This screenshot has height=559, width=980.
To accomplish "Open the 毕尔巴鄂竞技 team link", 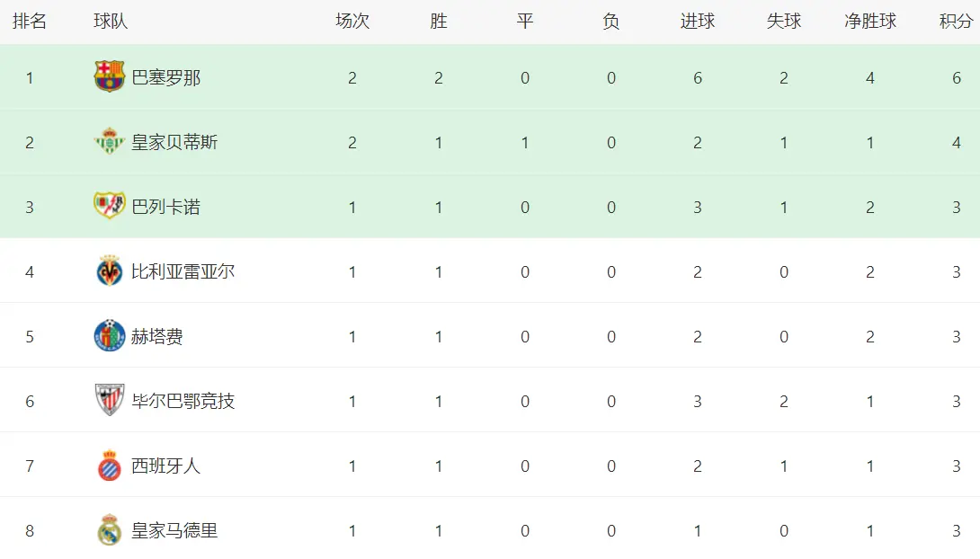I will [x=183, y=402].
